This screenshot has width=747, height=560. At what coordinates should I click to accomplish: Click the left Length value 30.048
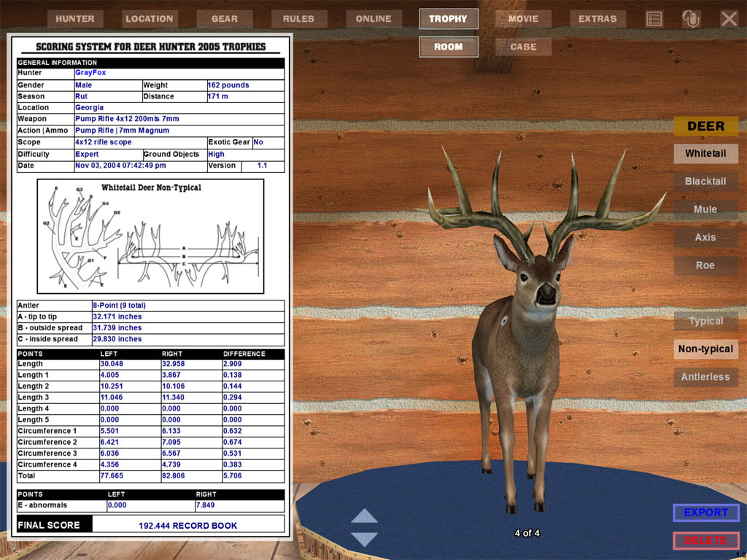112,364
